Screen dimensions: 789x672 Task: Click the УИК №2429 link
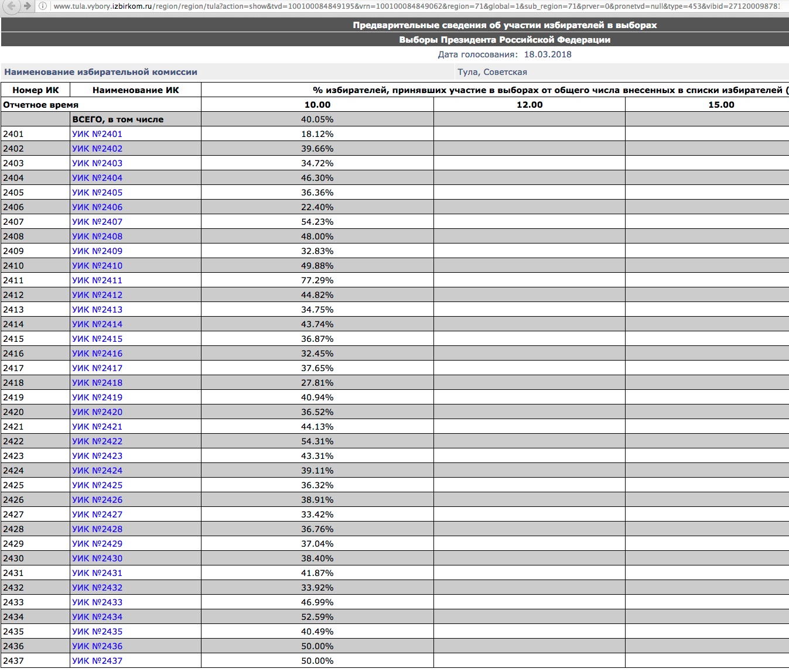[97, 544]
